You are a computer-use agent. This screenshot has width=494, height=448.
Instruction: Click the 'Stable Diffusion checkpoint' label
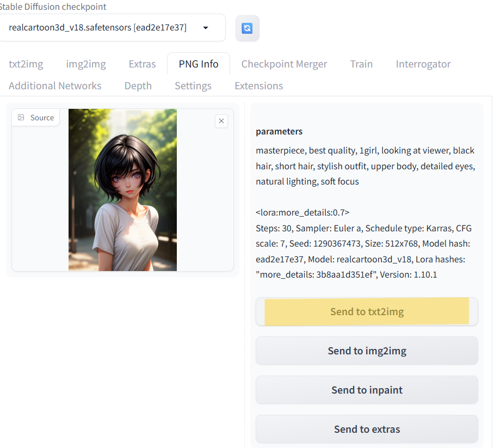(53, 7)
